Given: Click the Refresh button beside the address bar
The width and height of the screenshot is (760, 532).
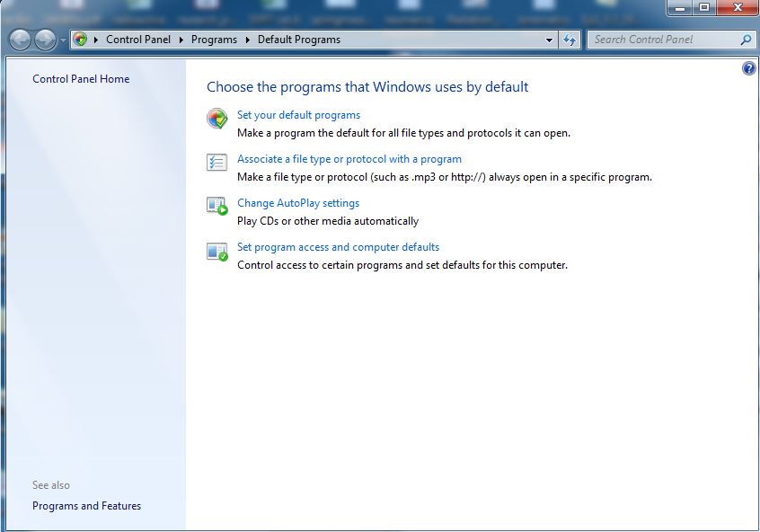Looking at the screenshot, I should point(570,40).
